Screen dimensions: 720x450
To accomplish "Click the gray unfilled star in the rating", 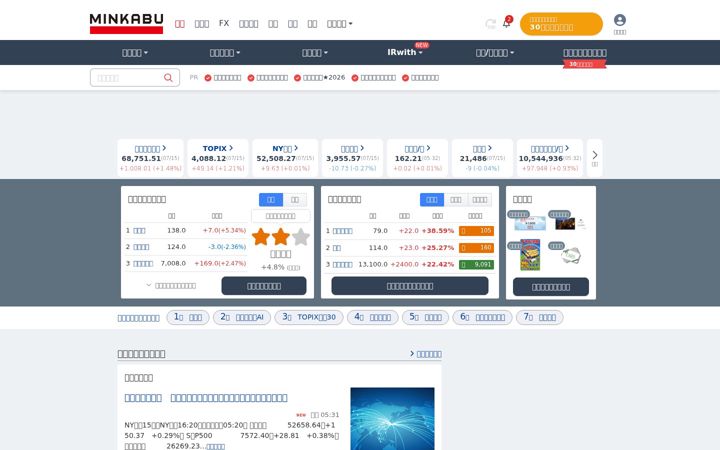I will click(301, 237).
